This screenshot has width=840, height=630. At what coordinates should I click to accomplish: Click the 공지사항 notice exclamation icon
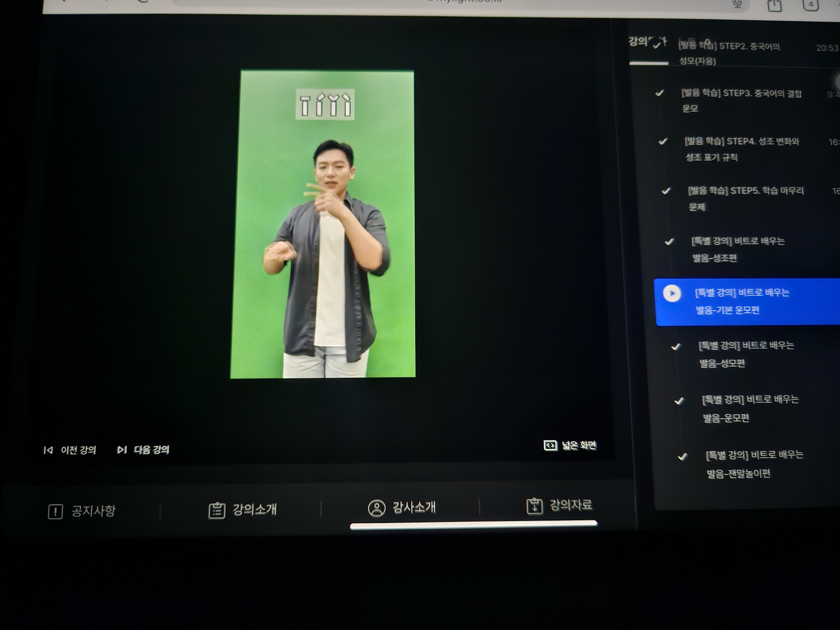click(x=55, y=512)
